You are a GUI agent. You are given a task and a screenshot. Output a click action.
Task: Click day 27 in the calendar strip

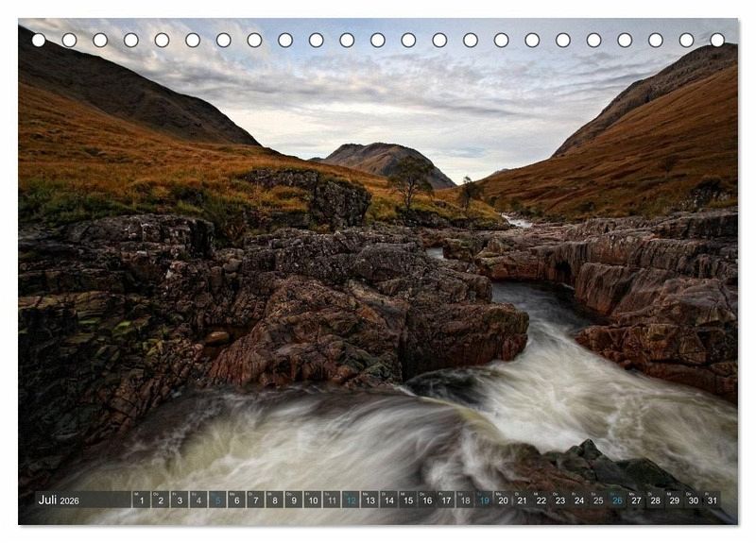636,500
